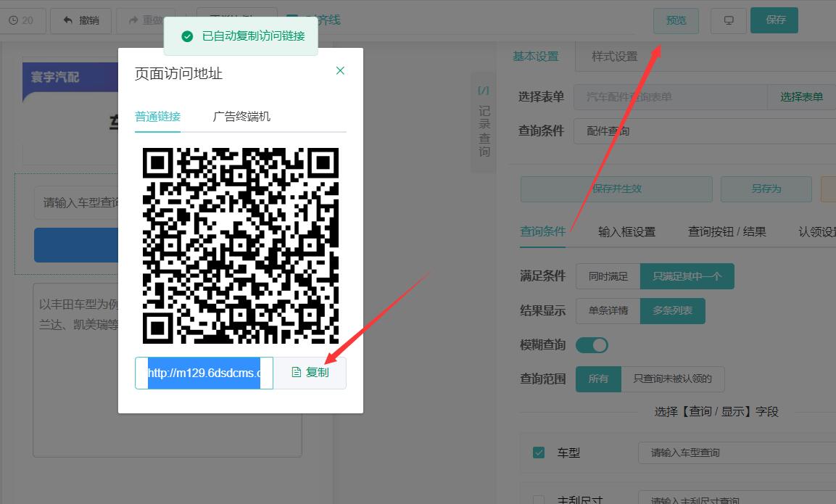
Task: Toggle the 车型 field checkbox
Action: coord(539,453)
